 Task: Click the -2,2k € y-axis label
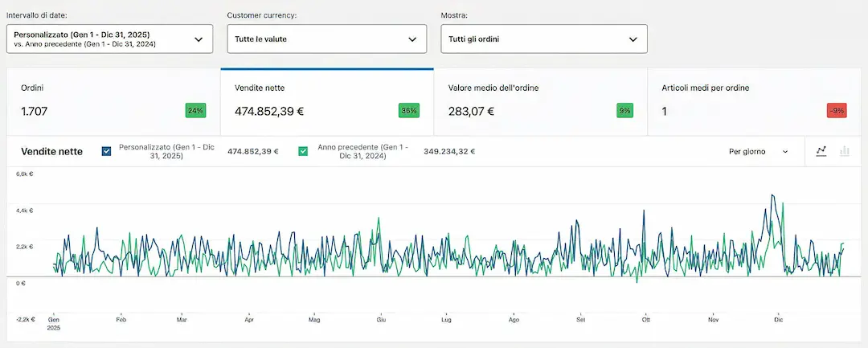tap(26, 319)
